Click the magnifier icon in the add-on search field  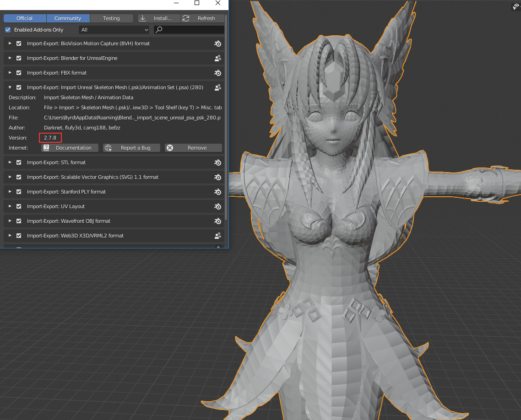159,30
